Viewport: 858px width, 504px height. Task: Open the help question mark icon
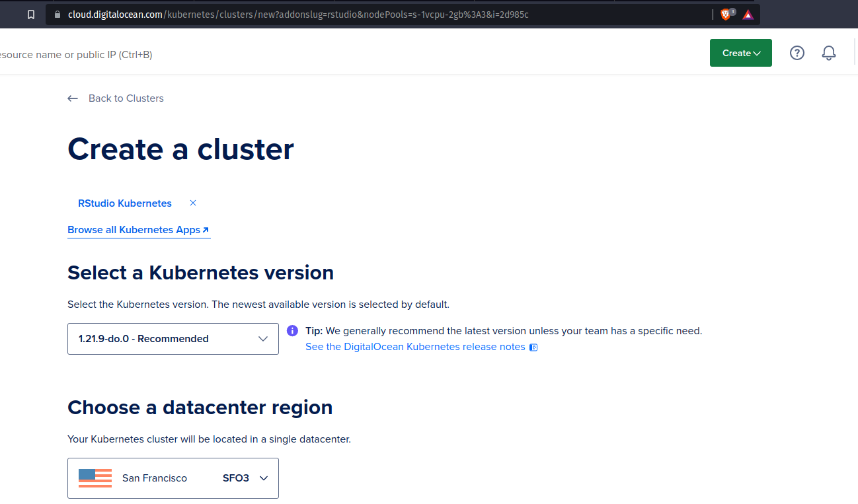(797, 53)
